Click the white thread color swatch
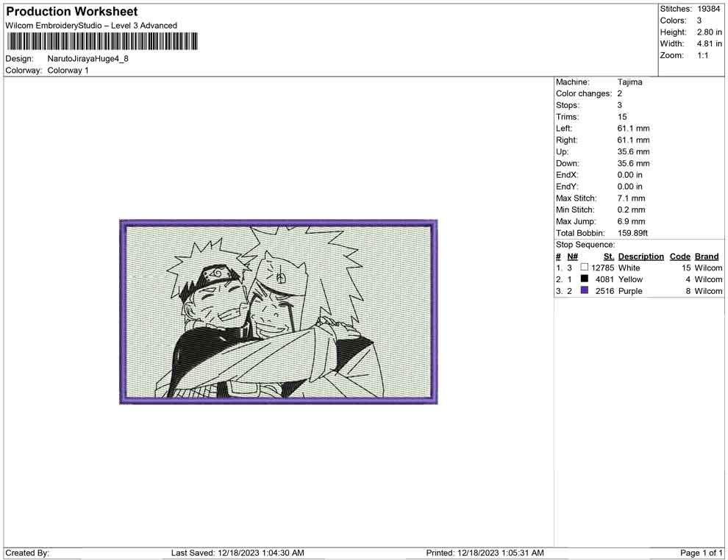This screenshot has width=728, height=560. [x=585, y=268]
